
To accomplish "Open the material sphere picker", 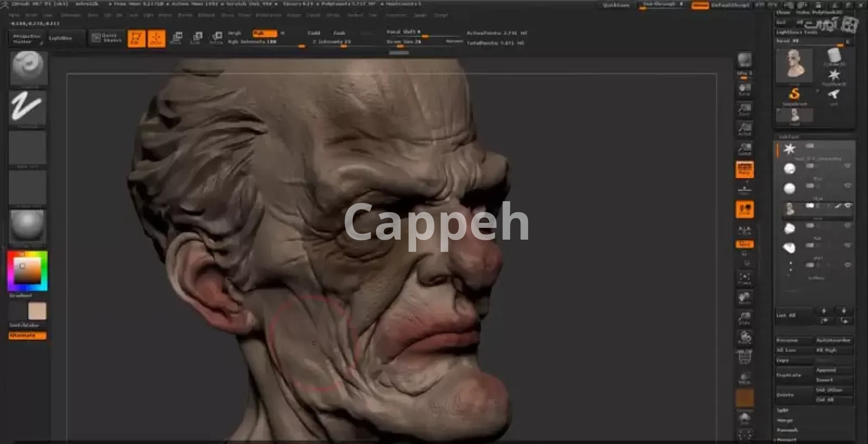I will pyautogui.click(x=27, y=226).
